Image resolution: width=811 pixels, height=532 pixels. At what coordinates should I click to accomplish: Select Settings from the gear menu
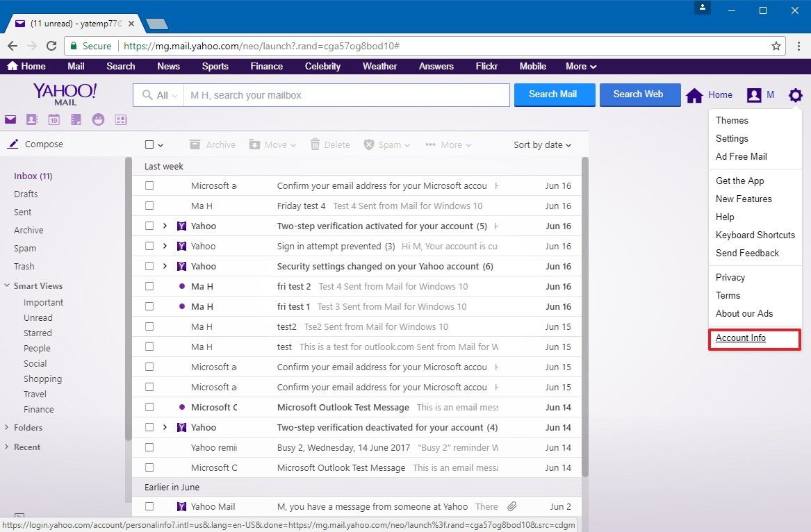[732, 139]
